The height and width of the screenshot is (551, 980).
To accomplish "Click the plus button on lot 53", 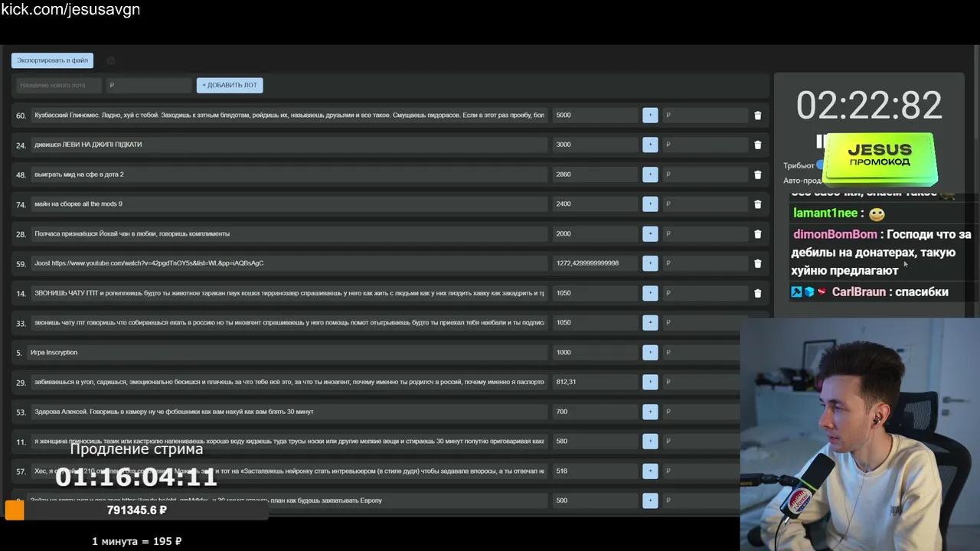I will click(650, 412).
